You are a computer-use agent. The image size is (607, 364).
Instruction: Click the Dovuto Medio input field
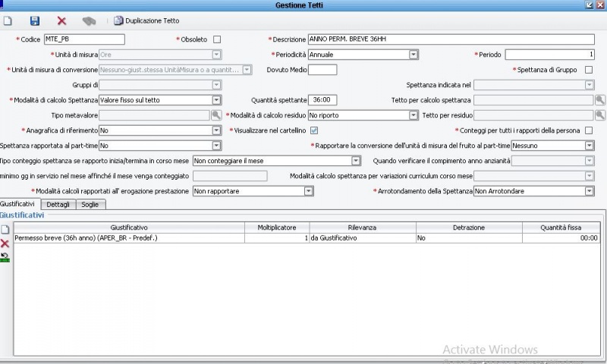[x=322, y=70]
